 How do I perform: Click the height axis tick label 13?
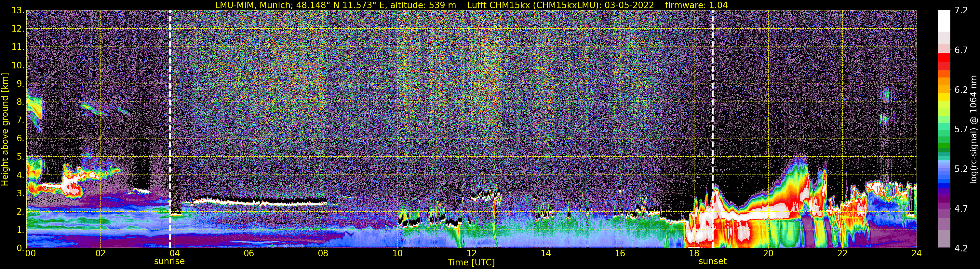18,11
